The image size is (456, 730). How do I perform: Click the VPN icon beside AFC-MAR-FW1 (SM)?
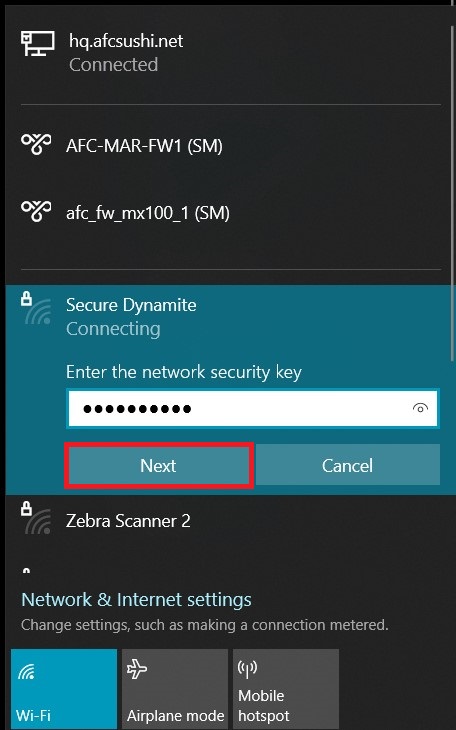click(x=36, y=144)
